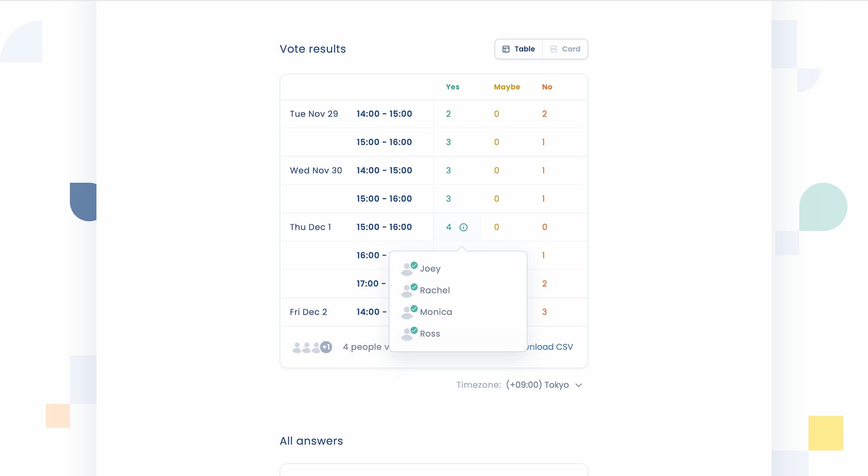The image size is (868, 476).
Task: Select the Table view grid icon
Action: tap(506, 49)
